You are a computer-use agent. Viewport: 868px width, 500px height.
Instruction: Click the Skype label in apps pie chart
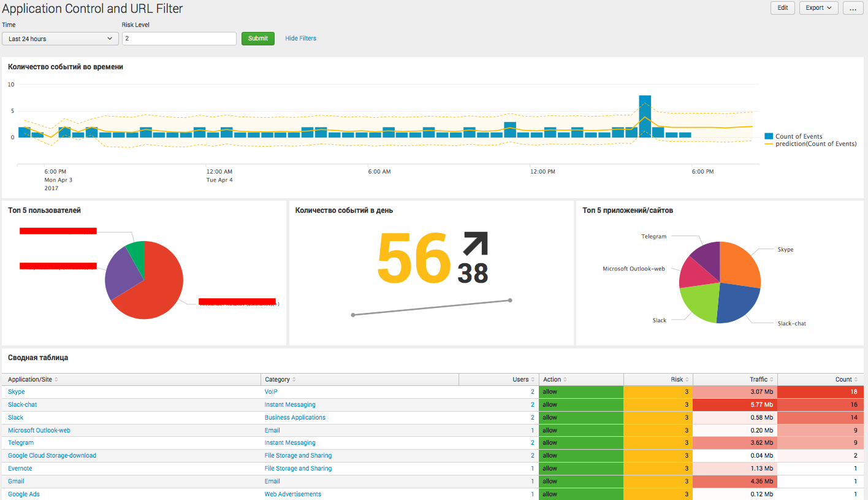click(785, 250)
